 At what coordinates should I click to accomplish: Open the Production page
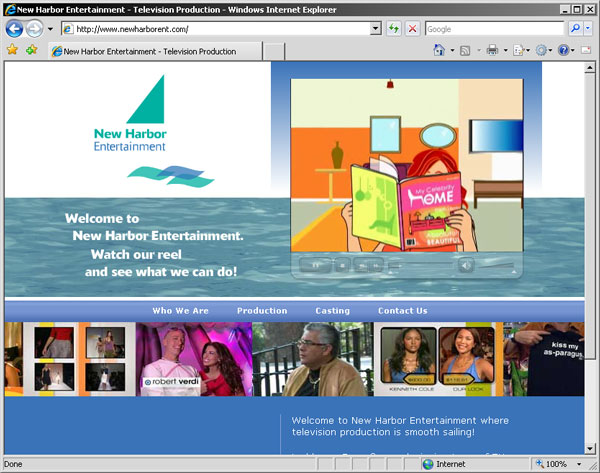tap(262, 311)
